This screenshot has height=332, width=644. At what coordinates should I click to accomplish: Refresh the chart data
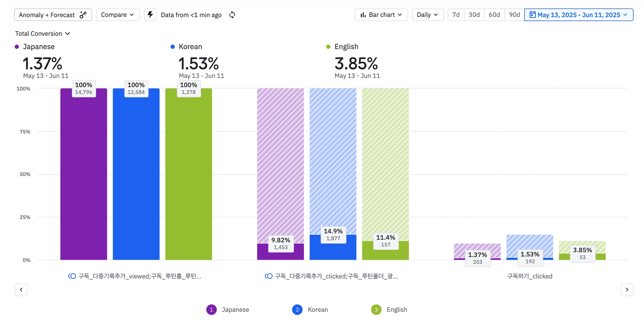point(232,15)
